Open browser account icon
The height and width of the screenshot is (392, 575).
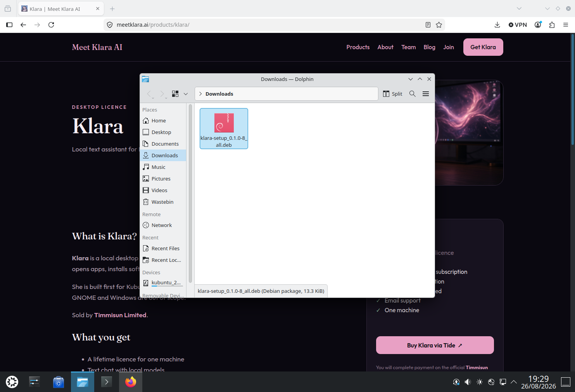pos(538,25)
